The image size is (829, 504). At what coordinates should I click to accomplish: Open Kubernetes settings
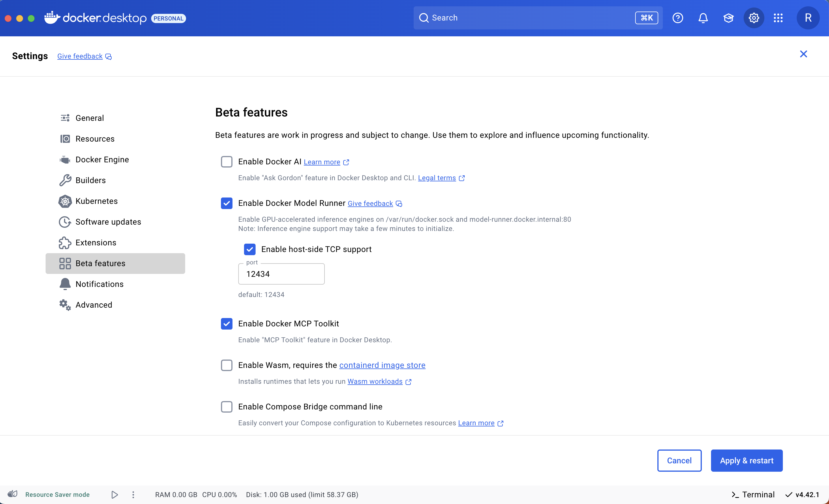(x=115, y=201)
